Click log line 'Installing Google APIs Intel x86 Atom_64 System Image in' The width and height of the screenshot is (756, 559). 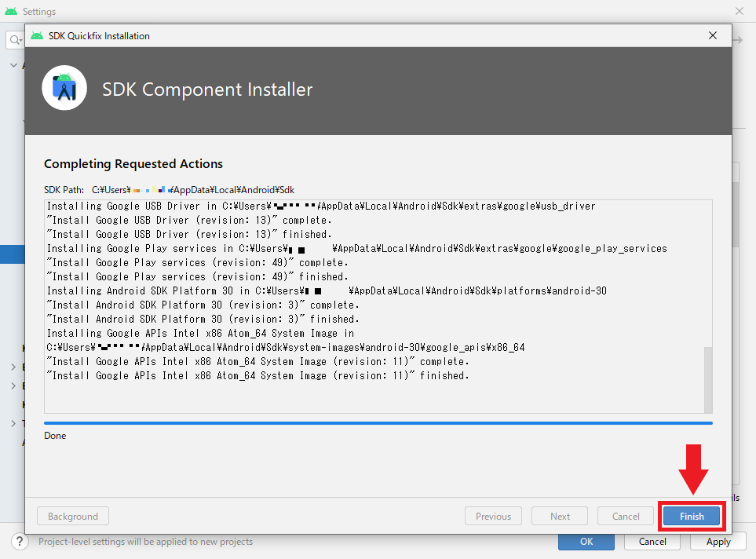[x=200, y=333]
